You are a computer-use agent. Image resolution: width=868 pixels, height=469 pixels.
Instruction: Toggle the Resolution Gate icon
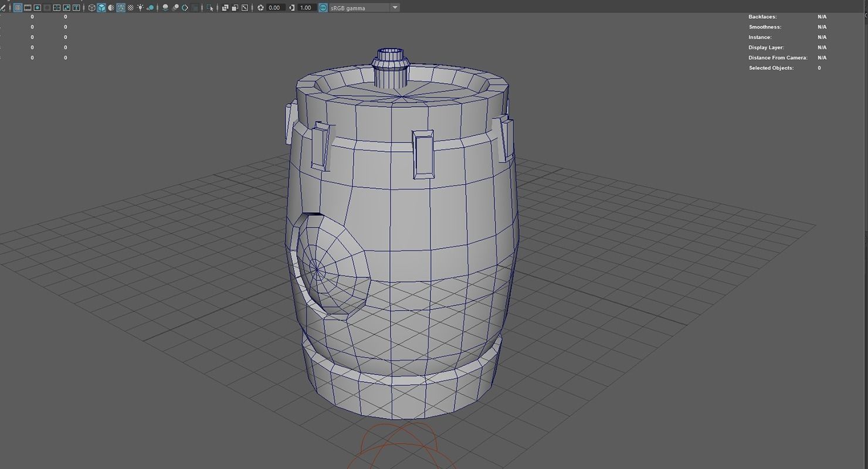[38, 8]
